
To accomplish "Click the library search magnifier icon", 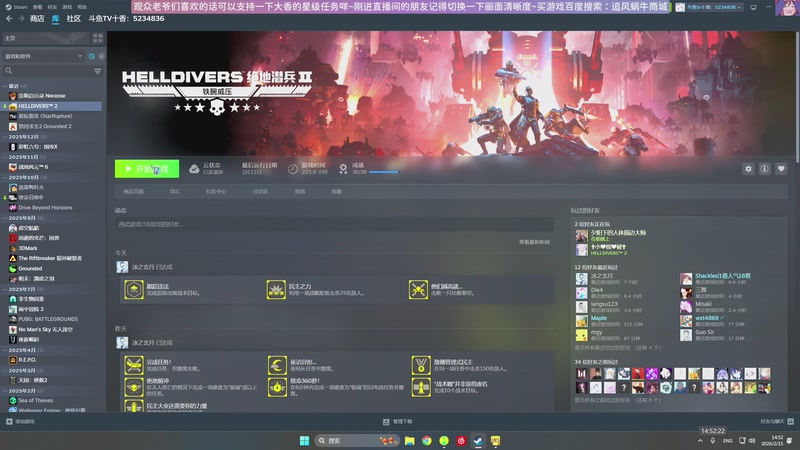I will point(9,71).
